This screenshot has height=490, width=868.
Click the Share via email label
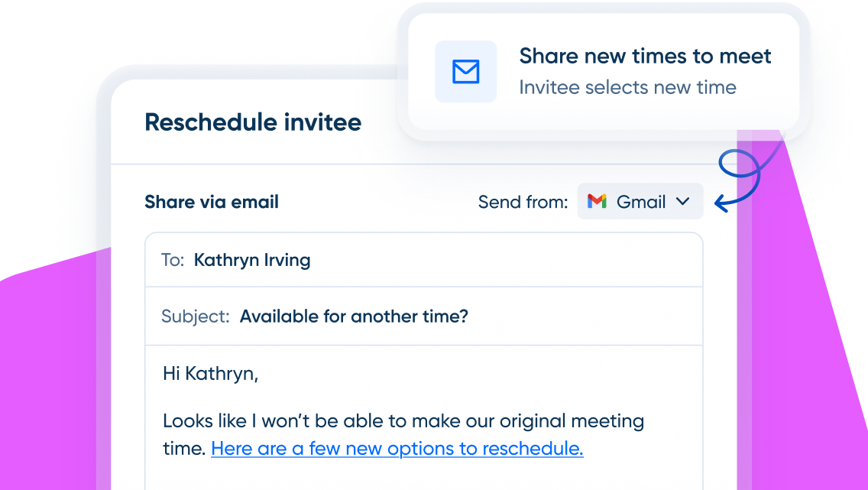212,202
